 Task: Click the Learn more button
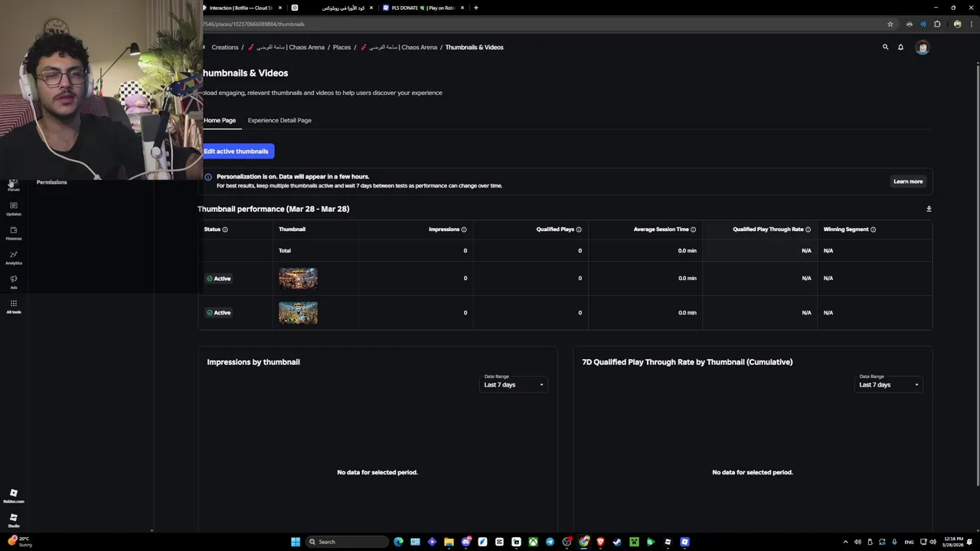[908, 181]
